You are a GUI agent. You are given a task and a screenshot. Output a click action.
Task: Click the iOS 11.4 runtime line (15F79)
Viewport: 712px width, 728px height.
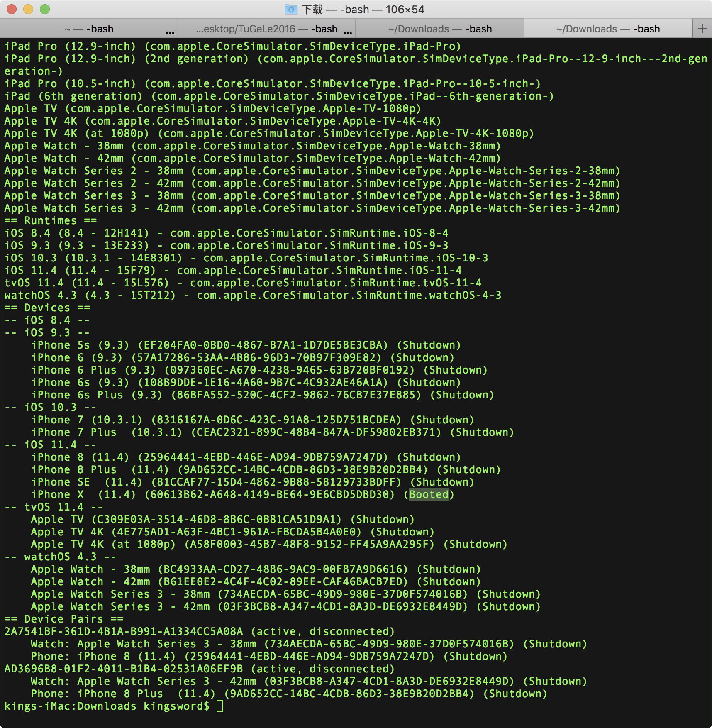[233, 270]
